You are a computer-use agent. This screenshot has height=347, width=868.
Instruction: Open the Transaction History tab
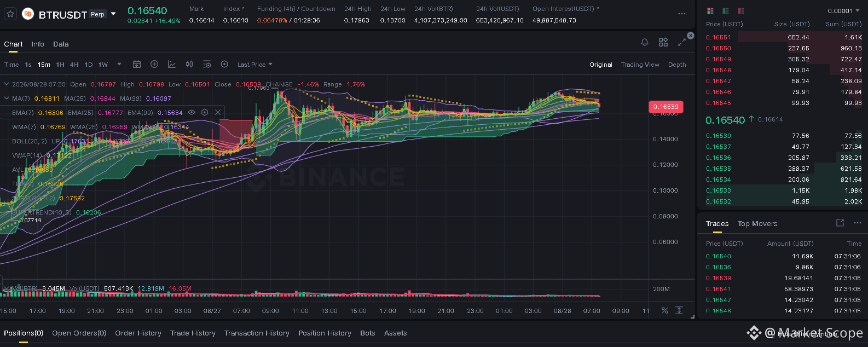click(x=257, y=333)
